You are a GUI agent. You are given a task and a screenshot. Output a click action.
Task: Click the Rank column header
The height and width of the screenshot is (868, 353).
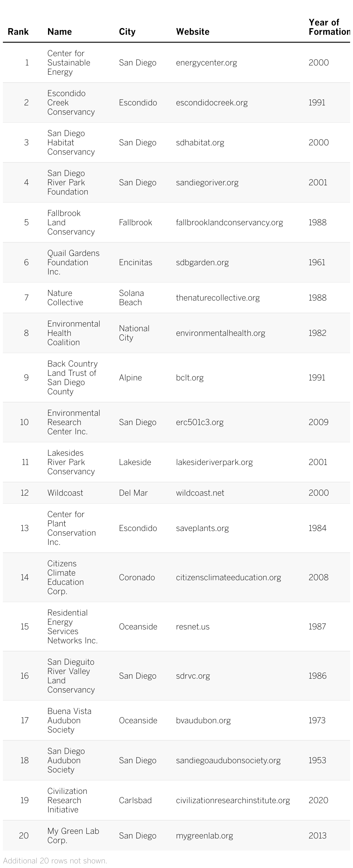(x=18, y=32)
